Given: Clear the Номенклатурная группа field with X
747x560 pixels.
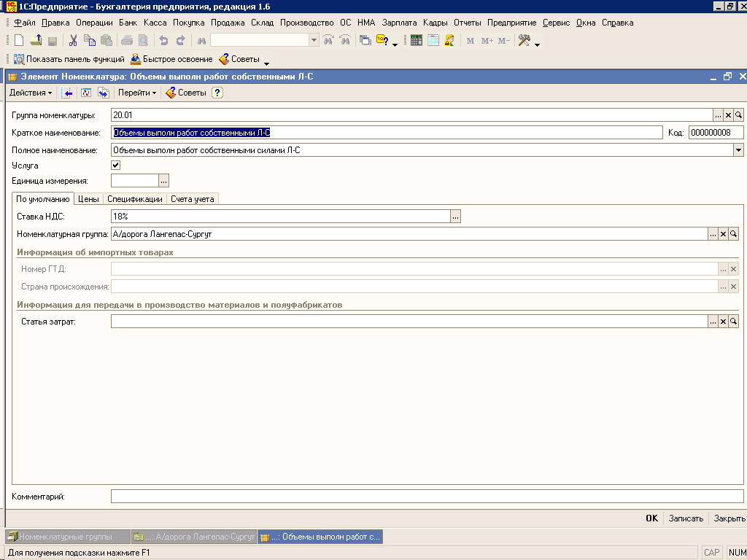Looking at the screenshot, I should tap(723, 234).
